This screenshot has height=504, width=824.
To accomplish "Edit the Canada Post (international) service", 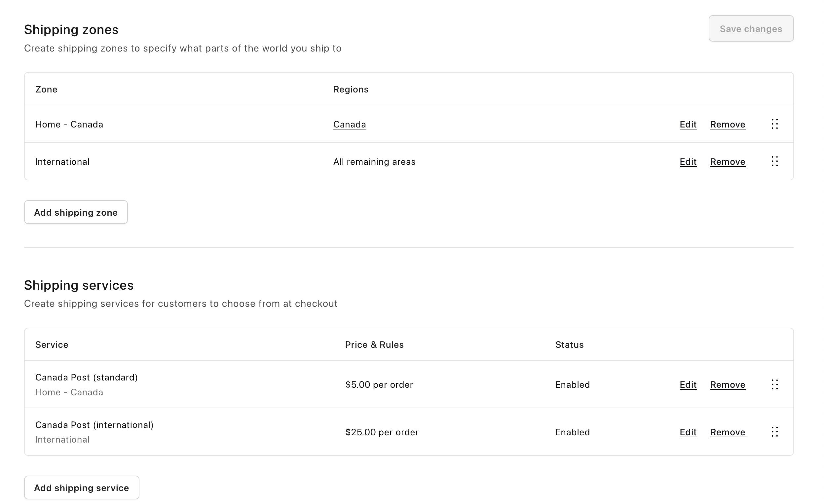I will point(688,432).
